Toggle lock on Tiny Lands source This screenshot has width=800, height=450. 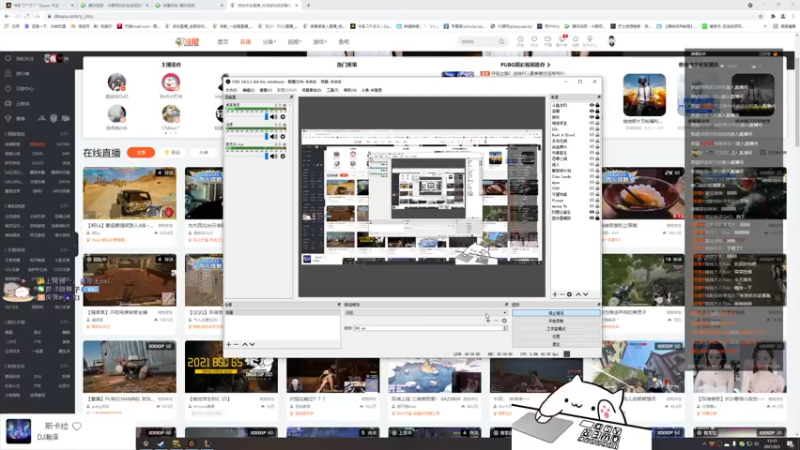coord(597,177)
